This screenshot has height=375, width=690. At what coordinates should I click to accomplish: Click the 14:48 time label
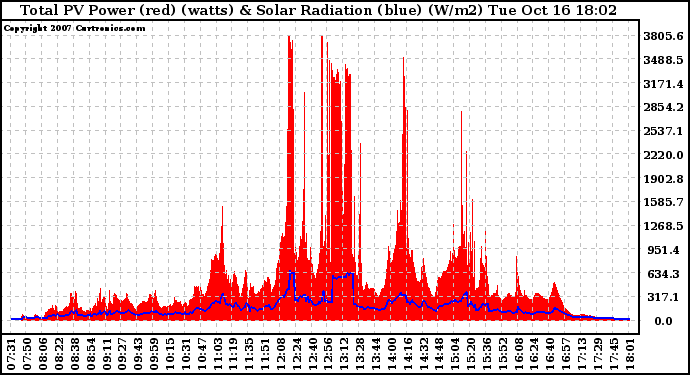coord(438,354)
